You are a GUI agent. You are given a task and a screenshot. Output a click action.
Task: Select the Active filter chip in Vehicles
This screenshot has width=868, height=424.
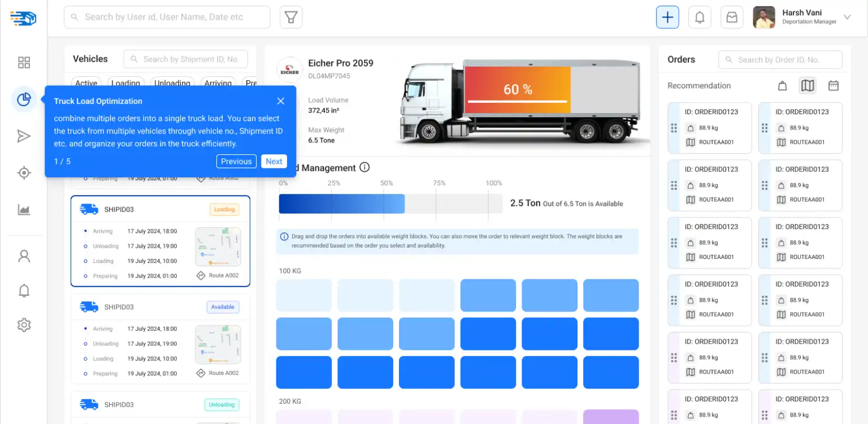tap(86, 83)
